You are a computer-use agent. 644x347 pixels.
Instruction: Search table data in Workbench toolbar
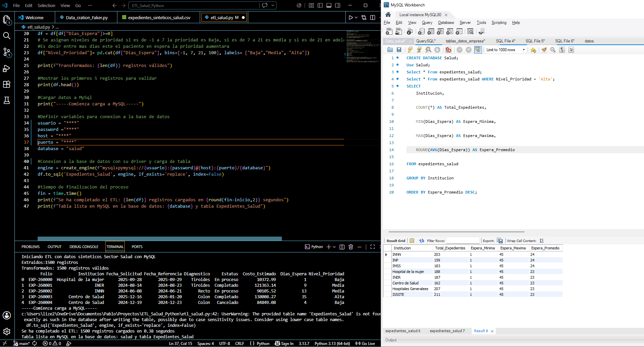tap(470, 31)
